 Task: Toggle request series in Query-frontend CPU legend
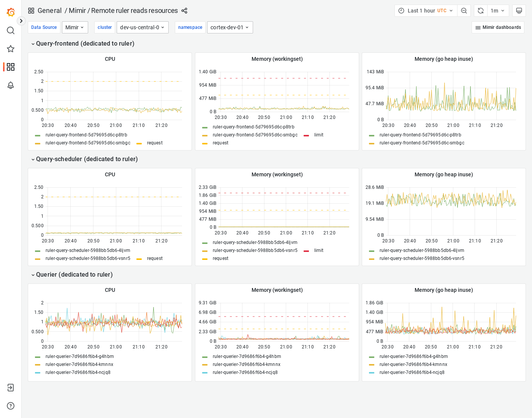[x=155, y=143]
